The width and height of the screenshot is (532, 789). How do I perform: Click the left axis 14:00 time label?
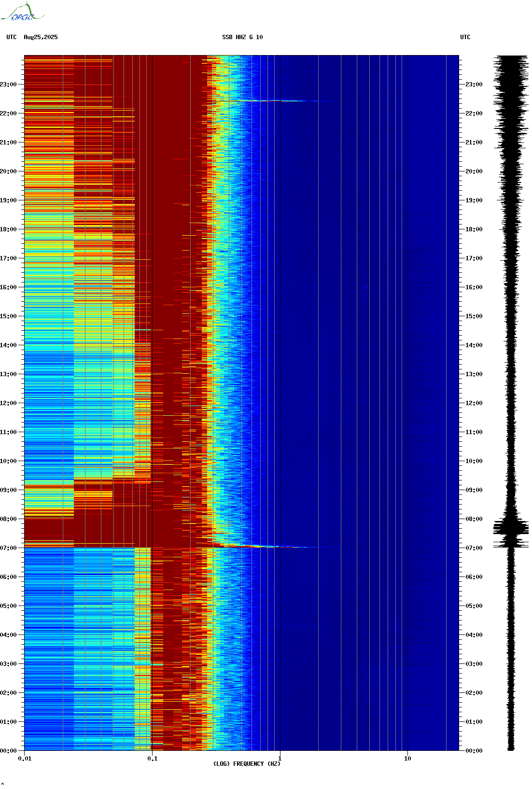[x=8, y=345]
